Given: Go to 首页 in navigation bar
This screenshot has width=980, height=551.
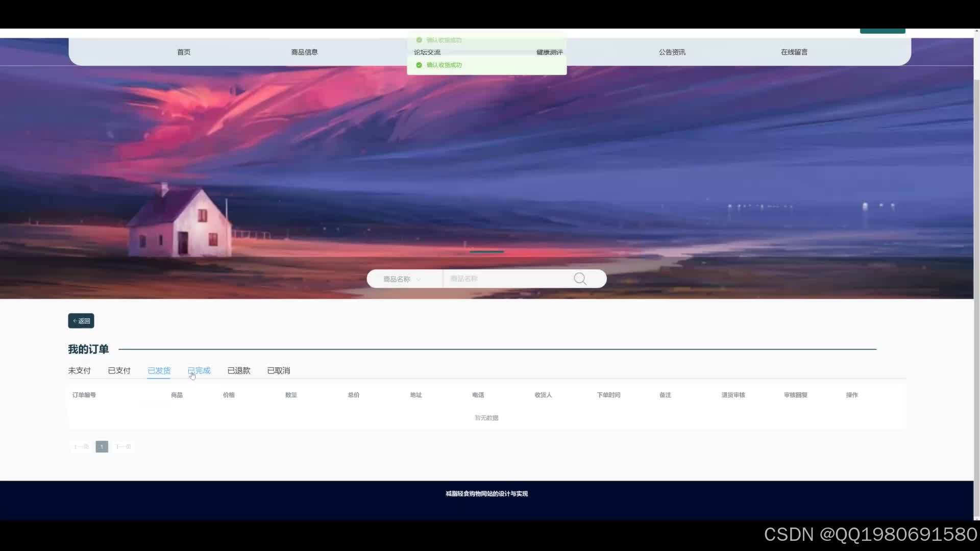Looking at the screenshot, I should coord(184,52).
